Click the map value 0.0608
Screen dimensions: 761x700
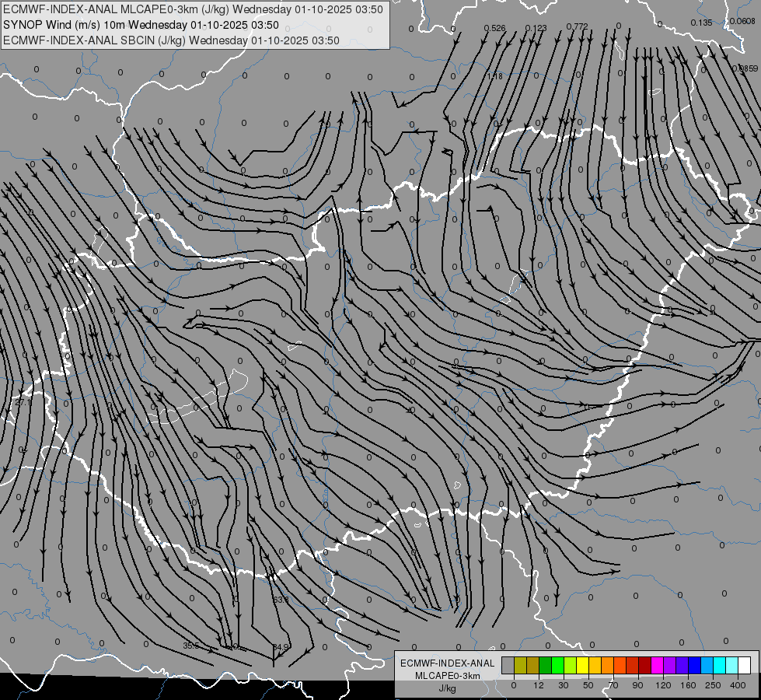coord(742,21)
